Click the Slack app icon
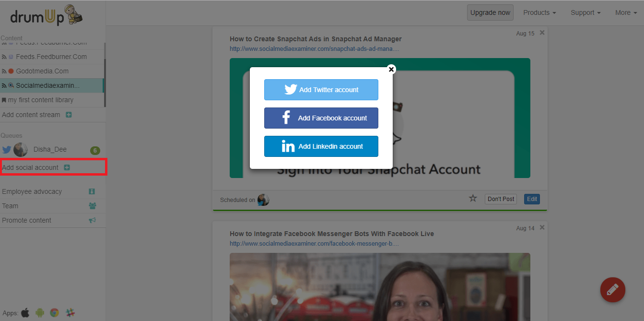The image size is (644, 321). (70, 313)
